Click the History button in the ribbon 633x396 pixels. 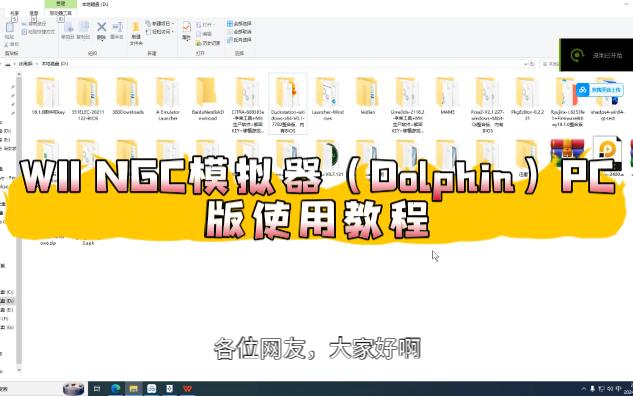tap(208, 43)
